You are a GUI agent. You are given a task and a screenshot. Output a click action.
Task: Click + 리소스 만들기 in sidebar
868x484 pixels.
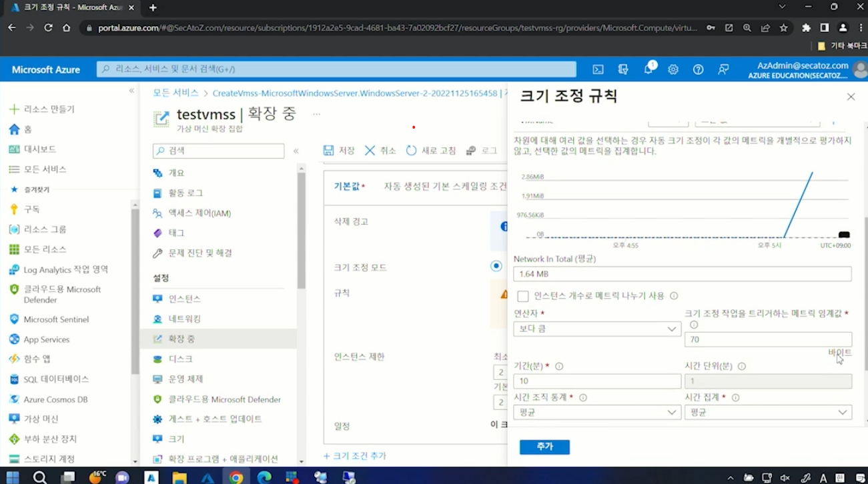(41, 109)
